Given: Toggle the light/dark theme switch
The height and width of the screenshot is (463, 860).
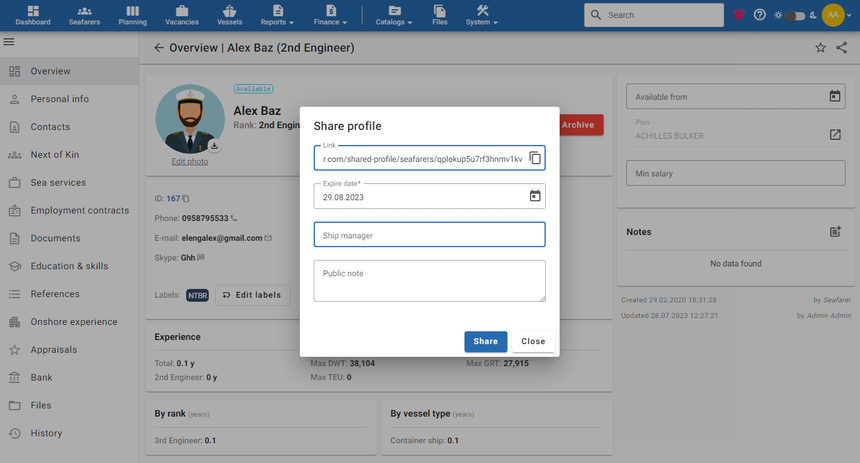Looking at the screenshot, I should pyautogui.click(x=795, y=15).
